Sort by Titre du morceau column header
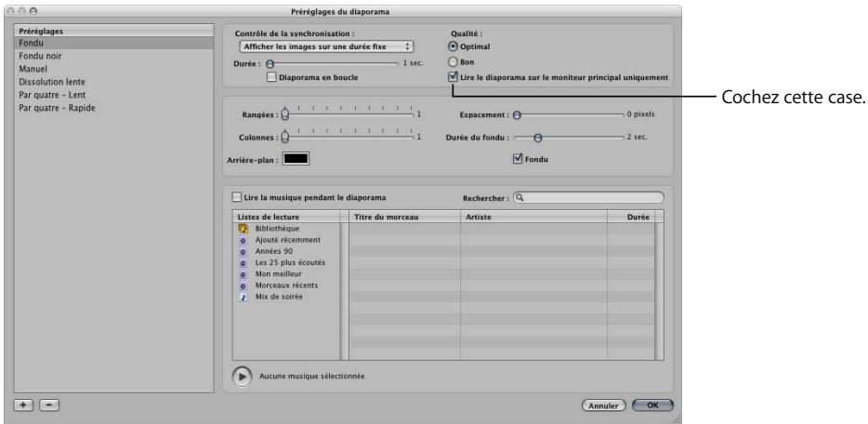Viewport: 868px width, 424px height. coord(404,218)
